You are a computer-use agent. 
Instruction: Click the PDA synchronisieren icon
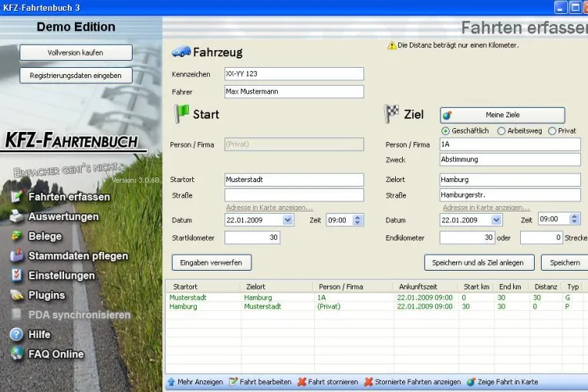[x=16, y=314]
